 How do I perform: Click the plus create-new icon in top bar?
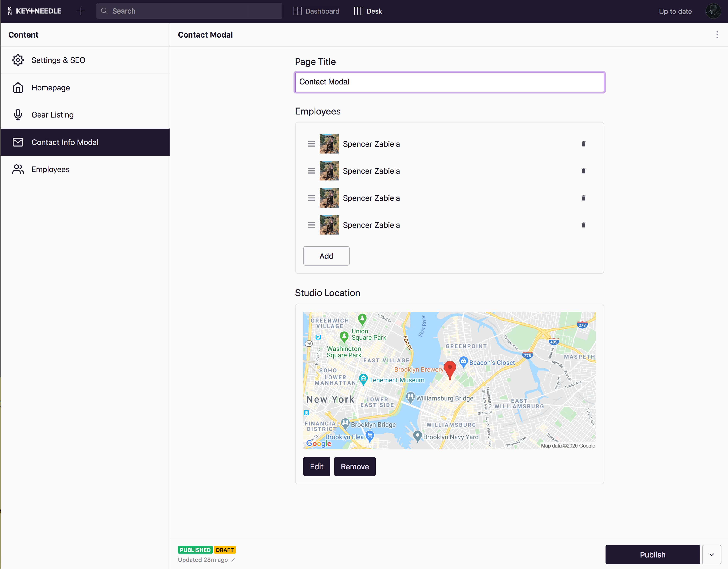click(x=81, y=11)
